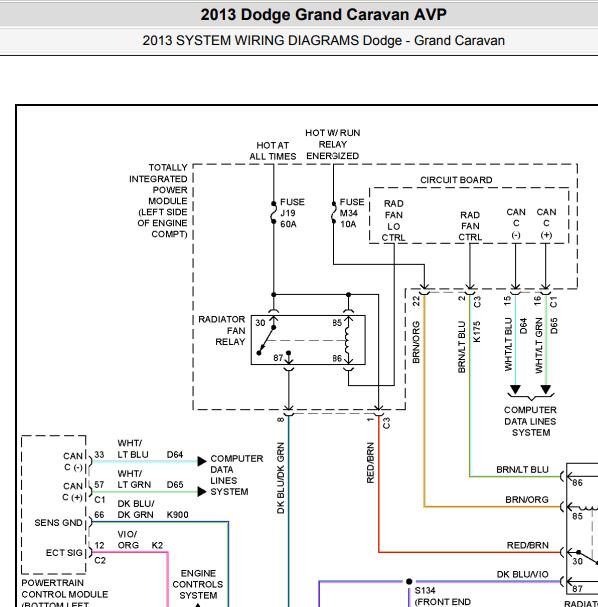
Task: Click 'CAN C (+)' in the powertrain control module
Action: pyautogui.click(x=73, y=492)
